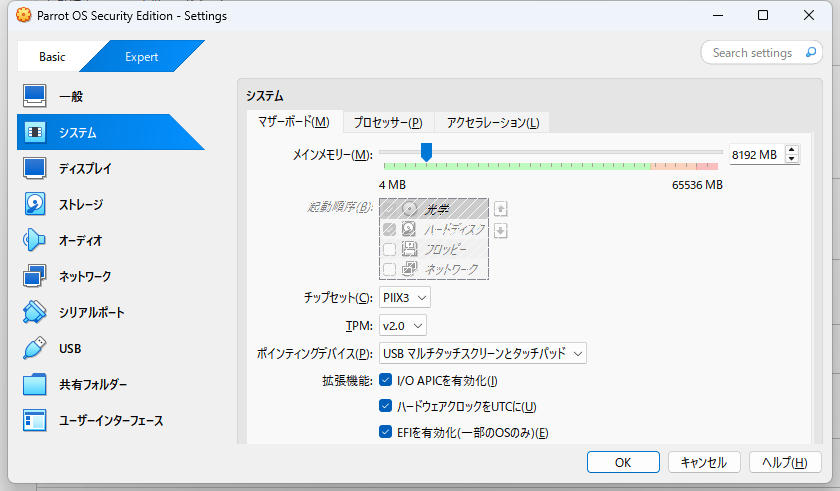Click the 拡張機能 label
The image size is (840, 491).
click(x=347, y=381)
